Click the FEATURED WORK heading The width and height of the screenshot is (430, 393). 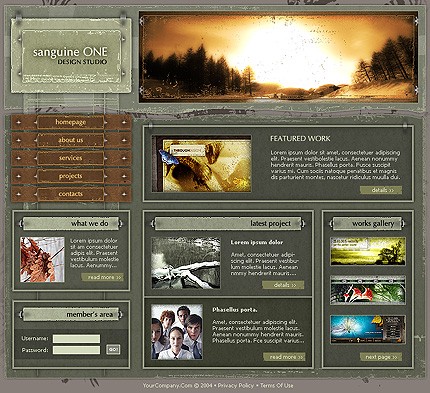300,138
